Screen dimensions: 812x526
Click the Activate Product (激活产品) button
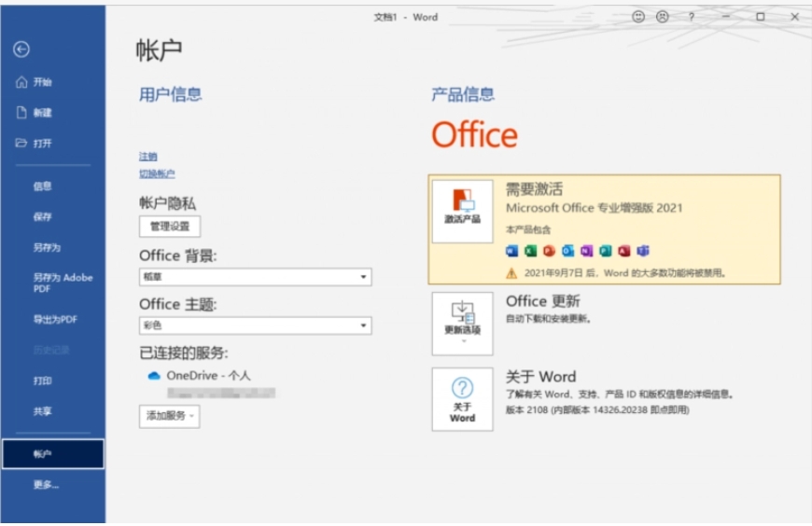click(x=462, y=211)
